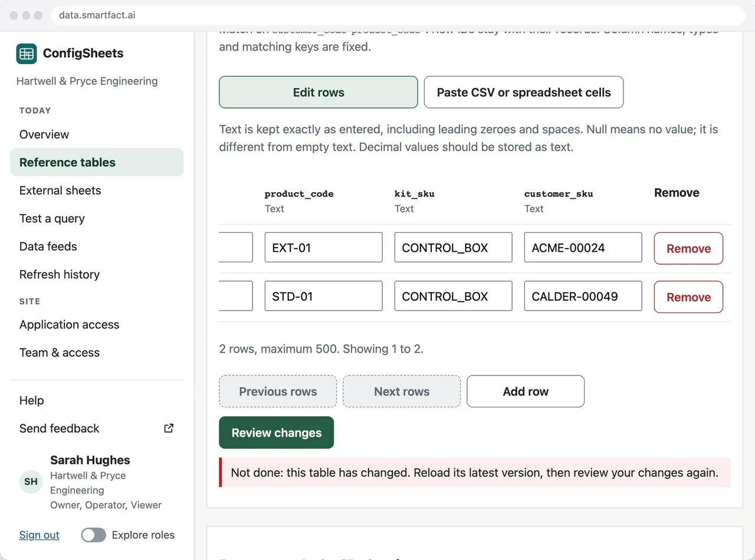The width and height of the screenshot is (755, 560).
Task: Open the Overview page
Action: coord(97,134)
